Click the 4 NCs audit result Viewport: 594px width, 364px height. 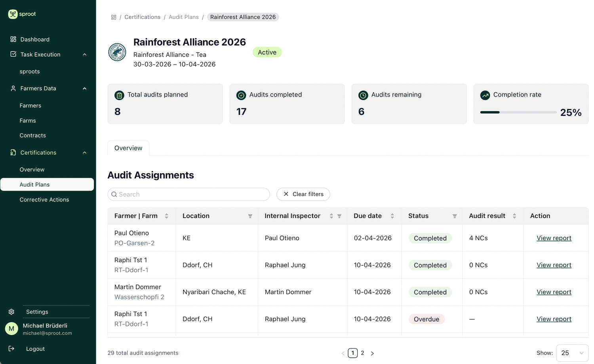point(478,238)
